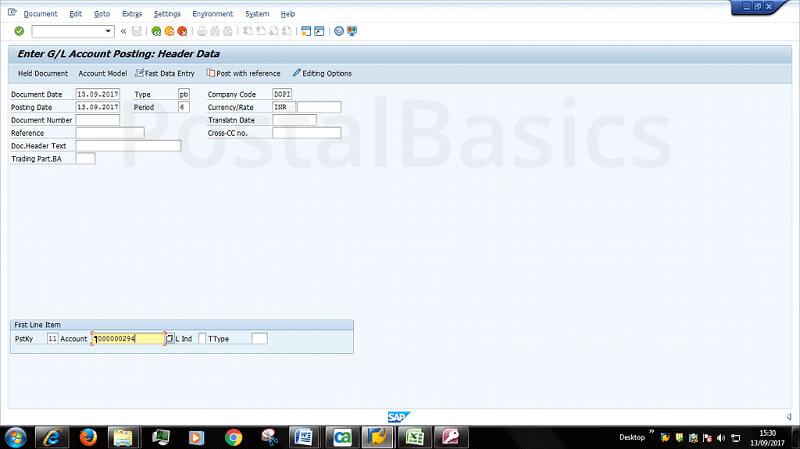Click the orange Exit icon

click(169, 31)
